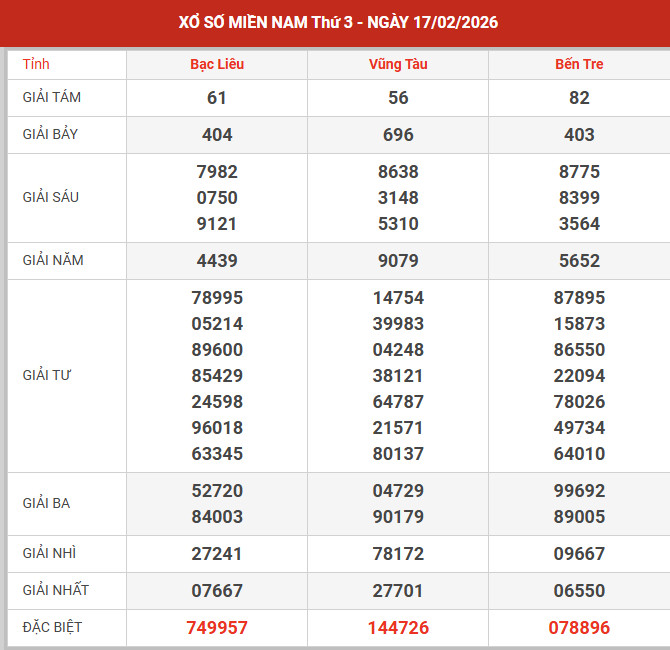670x650 pixels.
Task: Click Bạc Liêu eighth prize number 61
Action: point(217,98)
